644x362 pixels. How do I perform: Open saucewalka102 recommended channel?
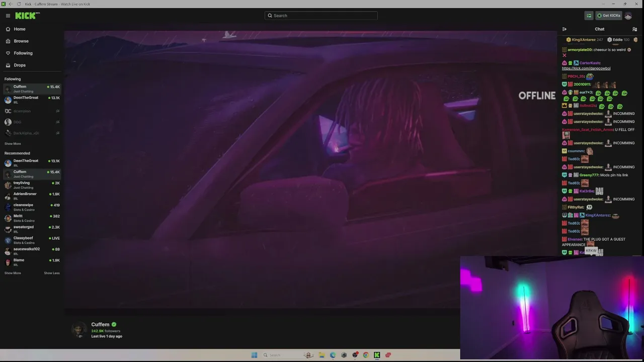(x=32, y=251)
